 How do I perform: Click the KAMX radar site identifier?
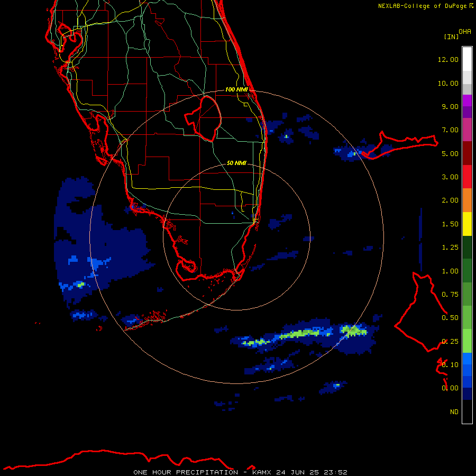click(x=262, y=472)
